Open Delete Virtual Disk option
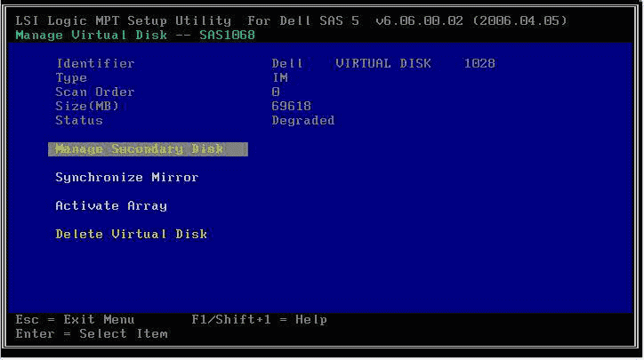Viewport: 644px width, 360px height. [x=132, y=234]
